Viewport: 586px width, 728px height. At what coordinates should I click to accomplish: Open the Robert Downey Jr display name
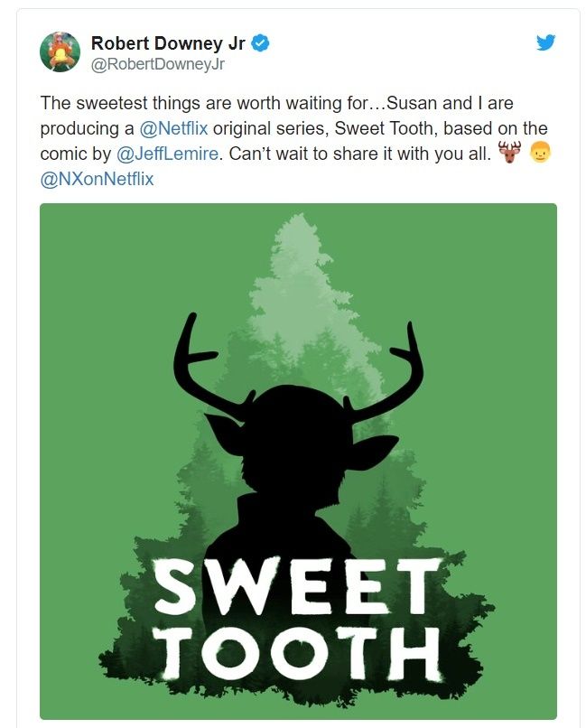pos(169,43)
